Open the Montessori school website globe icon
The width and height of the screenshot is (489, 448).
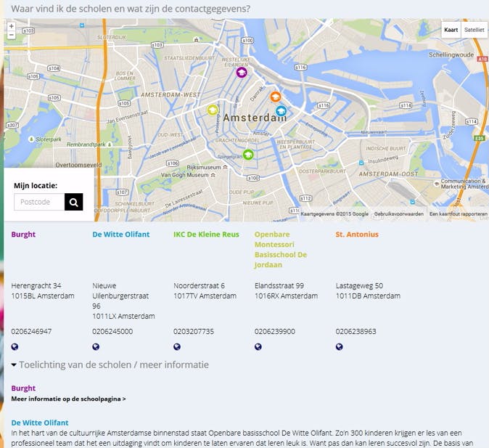click(x=258, y=347)
